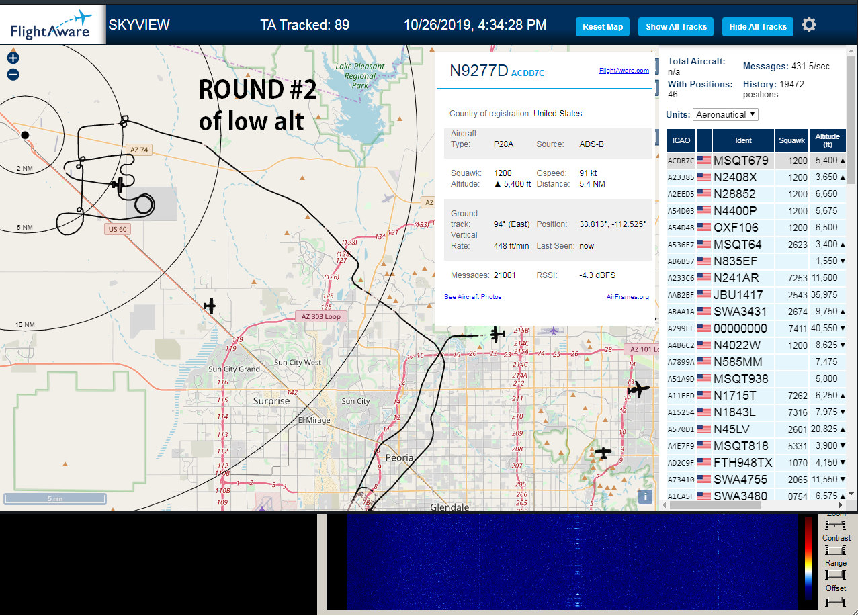Image resolution: width=858 pixels, height=616 pixels.
Task: Click the US flag in OXF106 row
Action: coord(704,228)
